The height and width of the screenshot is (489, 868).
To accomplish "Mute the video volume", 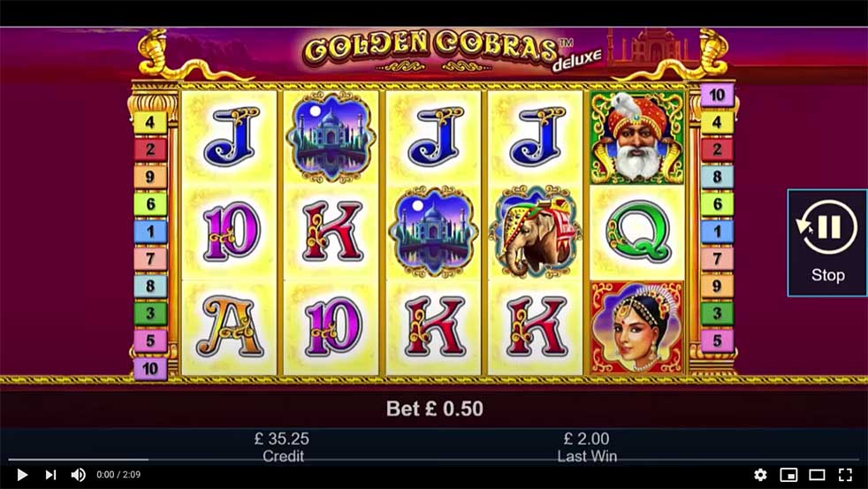I will tap(78, 475).
